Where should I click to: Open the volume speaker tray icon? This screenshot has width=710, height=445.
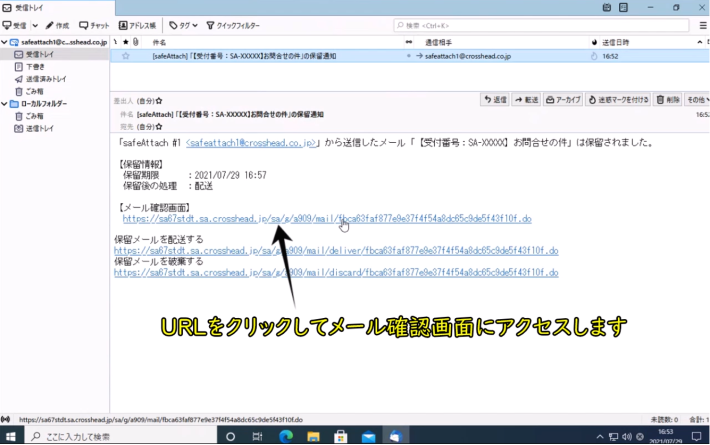coord(627,437)
